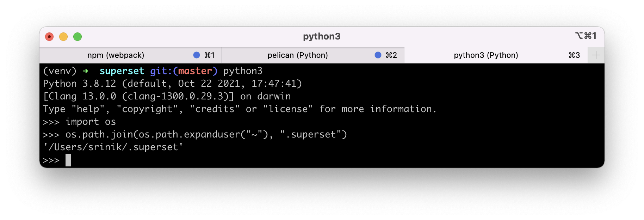The width and height of the screenshot is (644, 220).
Task: Click the ⌥⌘1 window shortcut indicator
Action: coord(586,36)
